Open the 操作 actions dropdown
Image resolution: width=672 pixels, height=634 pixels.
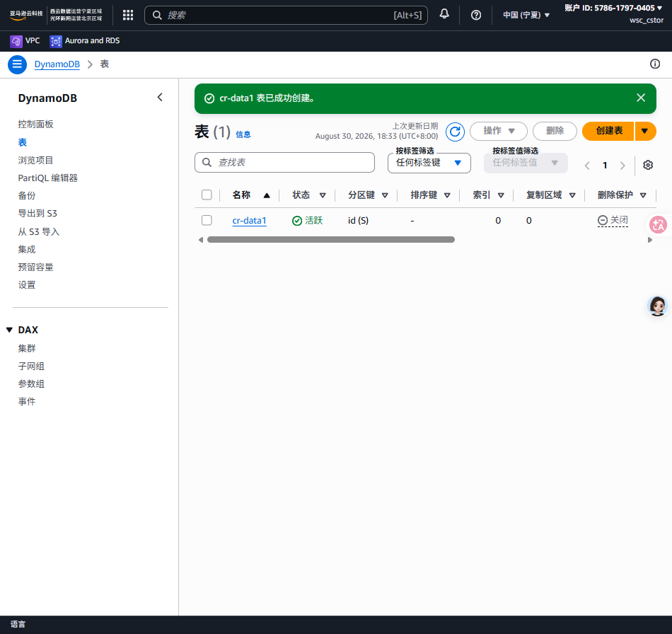pos(499,131)
